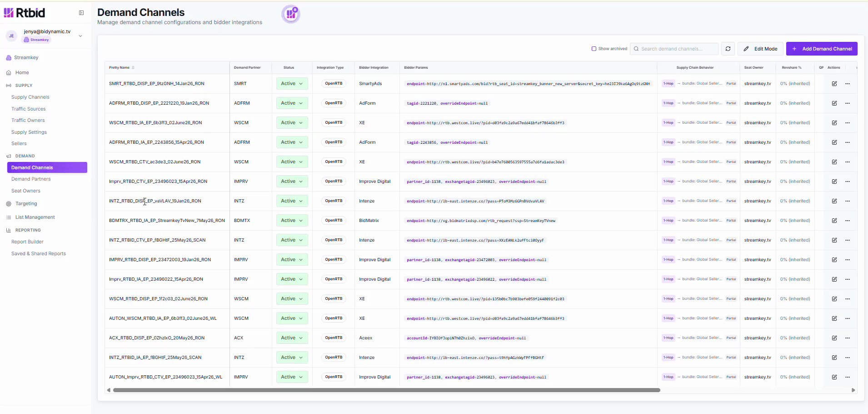The width and height of the screenshot is (868, 414).
Task: Select 'BidMatrix' bidder integration cell
Action: point(369,221)
